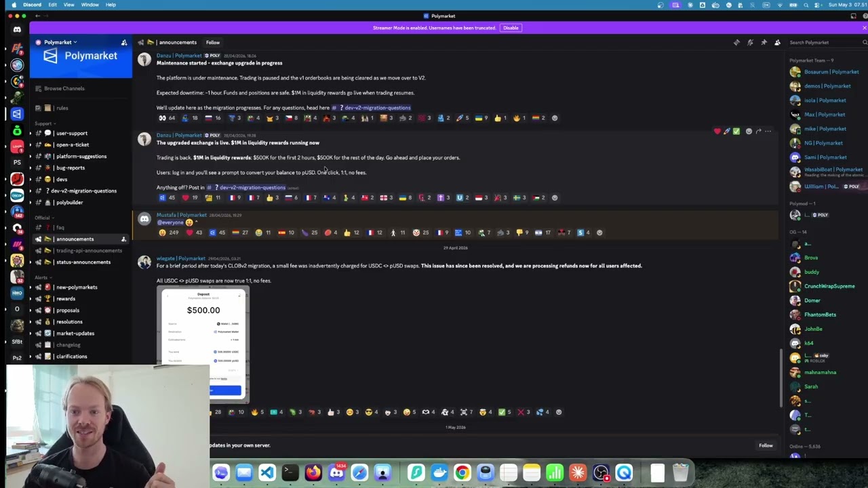The height and width of the screenshot is (488, 868).
Task: Click the Follow button in bottom bar
Action: coord(766,445)
